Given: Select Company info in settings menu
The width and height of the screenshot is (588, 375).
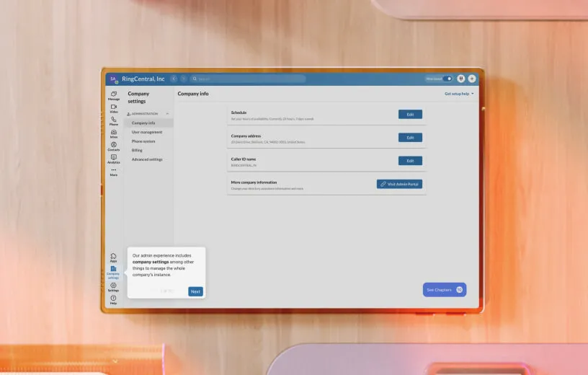Looking at the screenshot, I should 149,123.
